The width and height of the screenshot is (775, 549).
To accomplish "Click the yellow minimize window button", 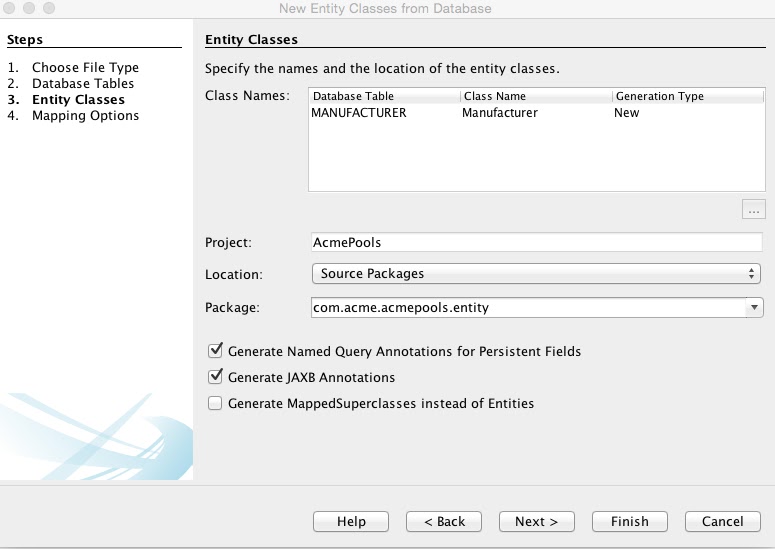I will pyautogui.click(x=29, y=8).
